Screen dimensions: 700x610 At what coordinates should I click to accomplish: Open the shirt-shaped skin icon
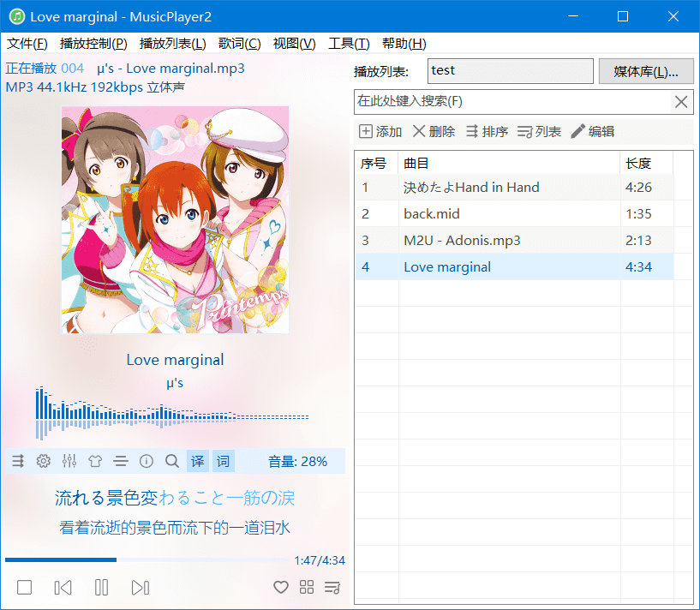(x=95, y=461)
